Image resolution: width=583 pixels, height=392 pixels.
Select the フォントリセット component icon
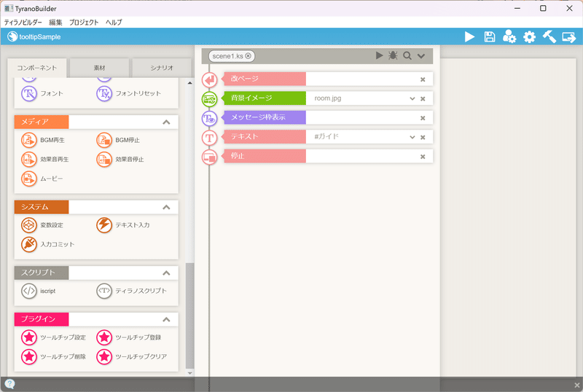(104, 93)
